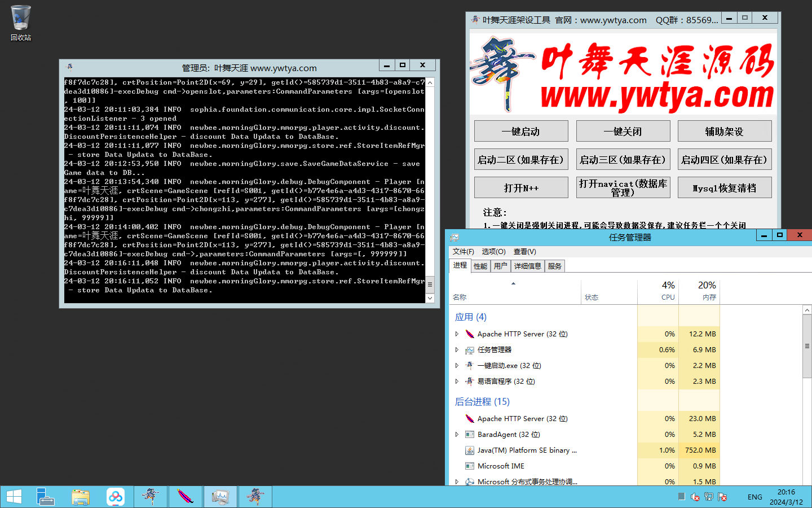Sort processes by 状态 column

click(x=609, y=291)
